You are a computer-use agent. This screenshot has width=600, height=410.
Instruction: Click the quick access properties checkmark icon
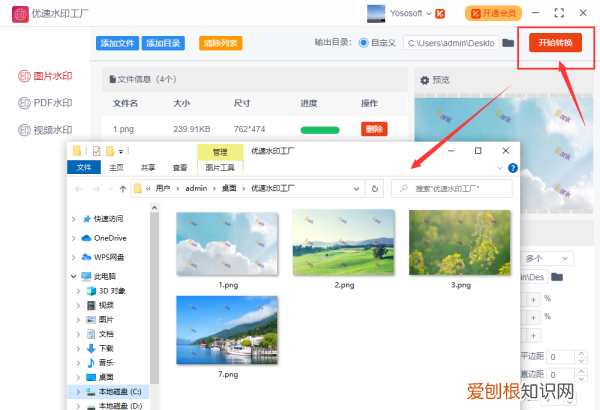96,151
